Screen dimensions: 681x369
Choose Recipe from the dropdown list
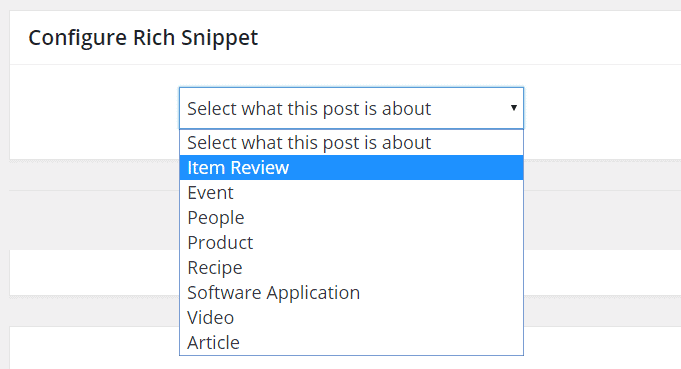point(351,267)
